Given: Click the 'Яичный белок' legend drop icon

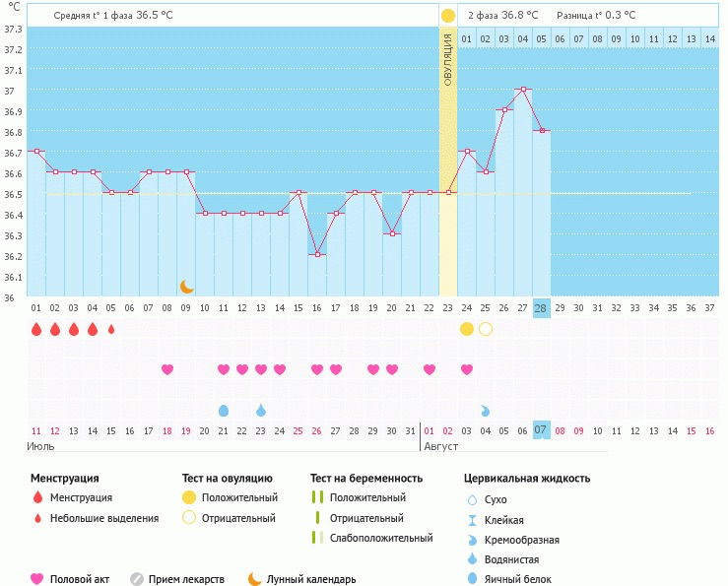Looking at the screenshot, I should tap(471, 579).
